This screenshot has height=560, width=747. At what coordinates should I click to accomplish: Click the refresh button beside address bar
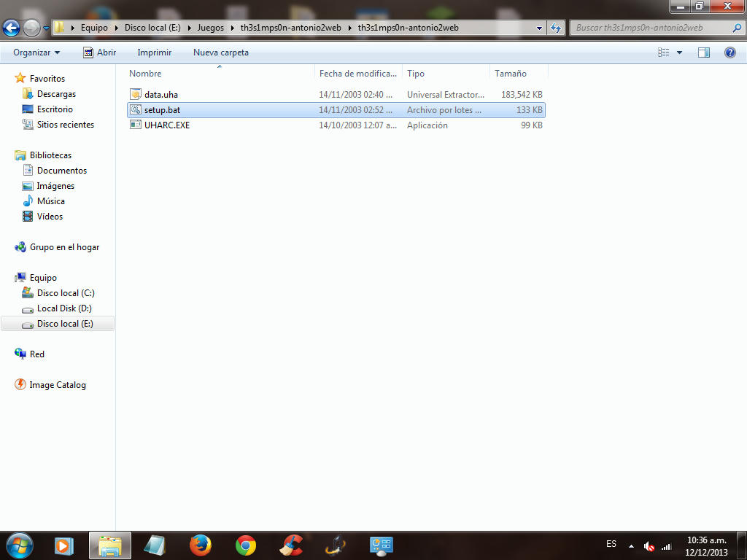pos(556,28)
